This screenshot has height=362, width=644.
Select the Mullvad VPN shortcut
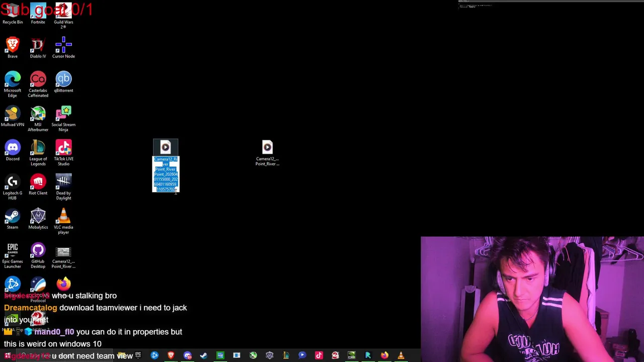pyautogui.click(x=13, y=116)
